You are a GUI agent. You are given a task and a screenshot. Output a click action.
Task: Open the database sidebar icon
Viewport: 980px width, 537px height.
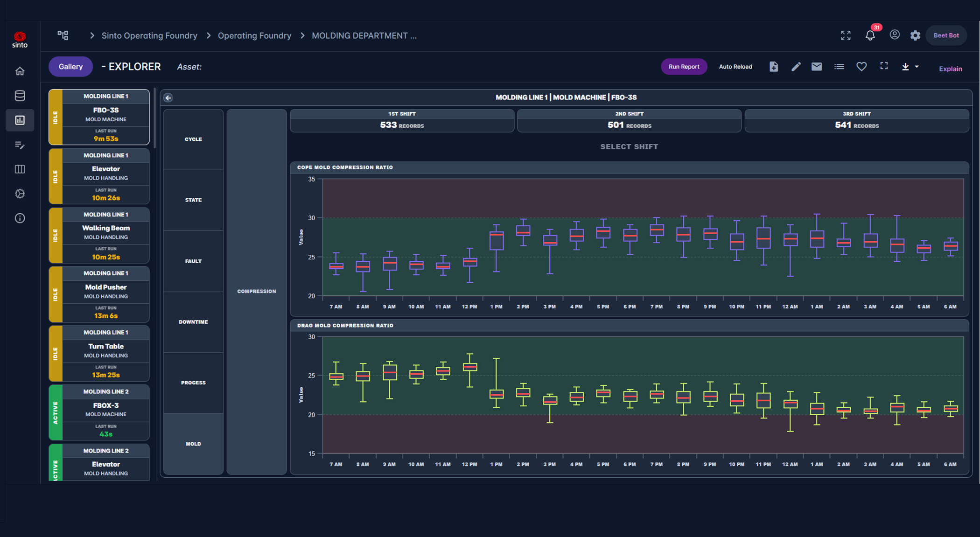pyautogui.click(x=20, y=96)
